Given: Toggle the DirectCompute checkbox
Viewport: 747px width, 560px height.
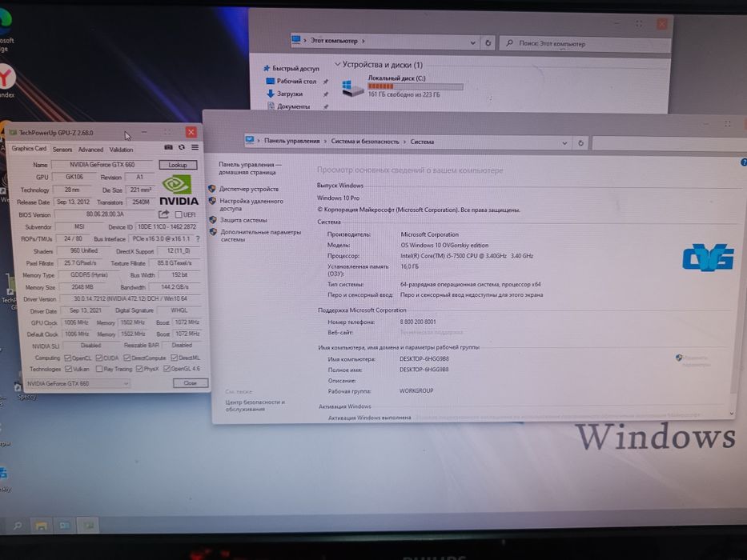Looking at the screenshot, I should pos(127,358).
